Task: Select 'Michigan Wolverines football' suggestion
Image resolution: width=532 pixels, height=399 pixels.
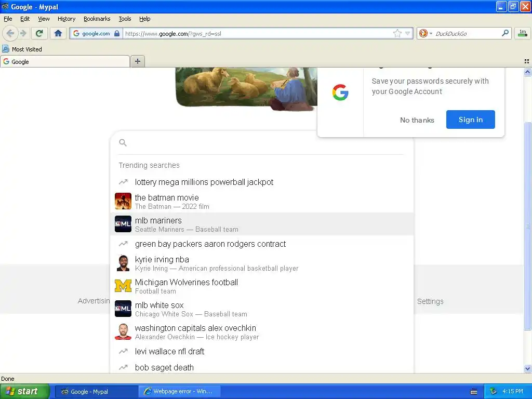Action: point(262,286)
